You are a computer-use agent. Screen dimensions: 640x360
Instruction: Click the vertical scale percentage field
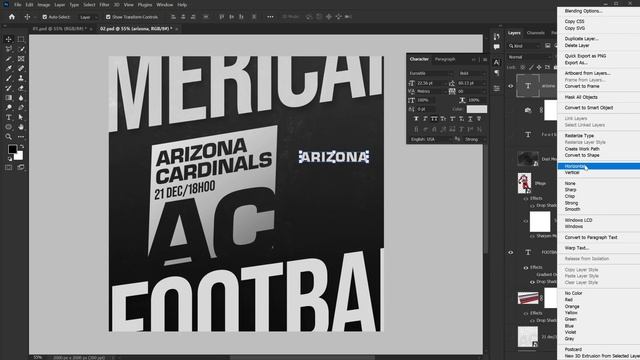pos(427,100)
